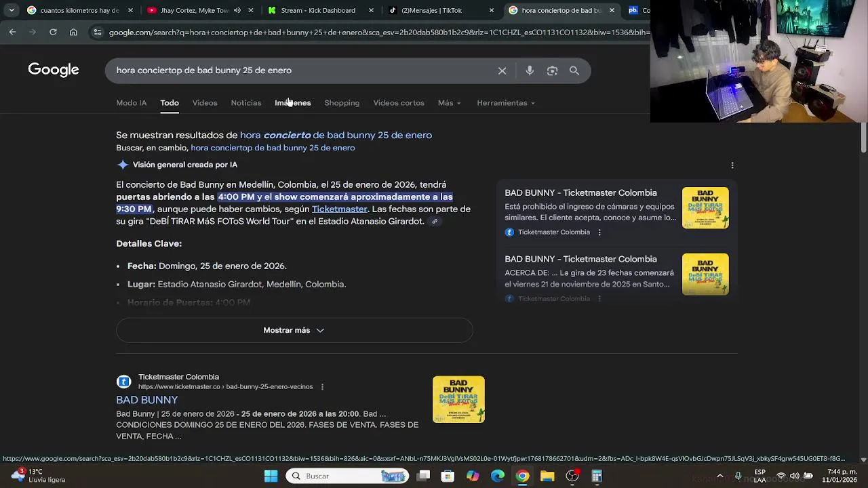
Task: Expand AI overview with Mostrar más
Action: [294, 330]
